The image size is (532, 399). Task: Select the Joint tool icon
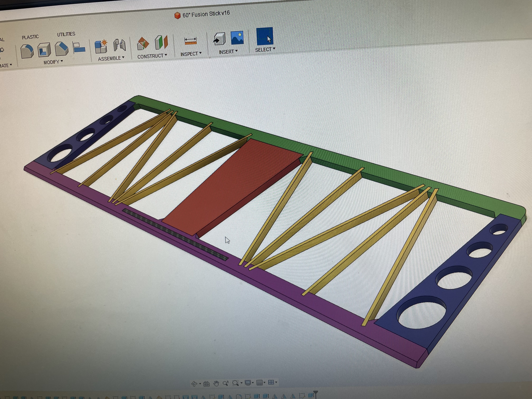pyautogui.click(x=120, y=45)
